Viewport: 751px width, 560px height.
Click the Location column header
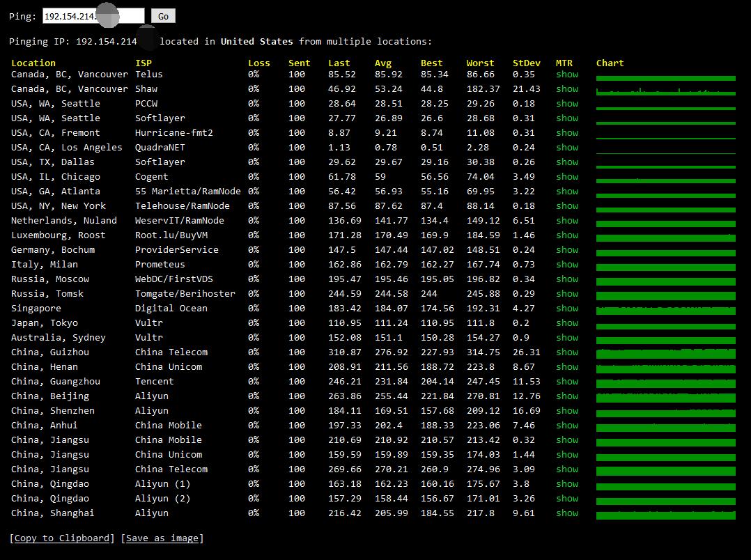pos(33,63)
